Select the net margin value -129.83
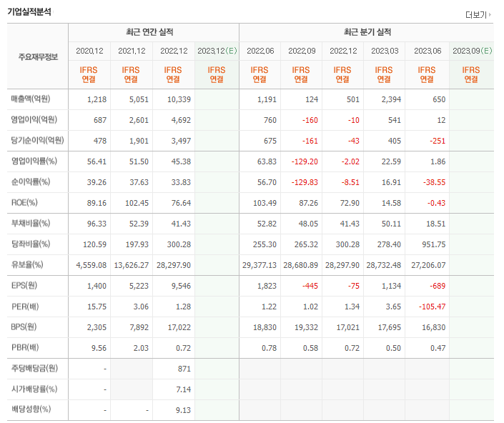504x423 pixels. point(305,182)
